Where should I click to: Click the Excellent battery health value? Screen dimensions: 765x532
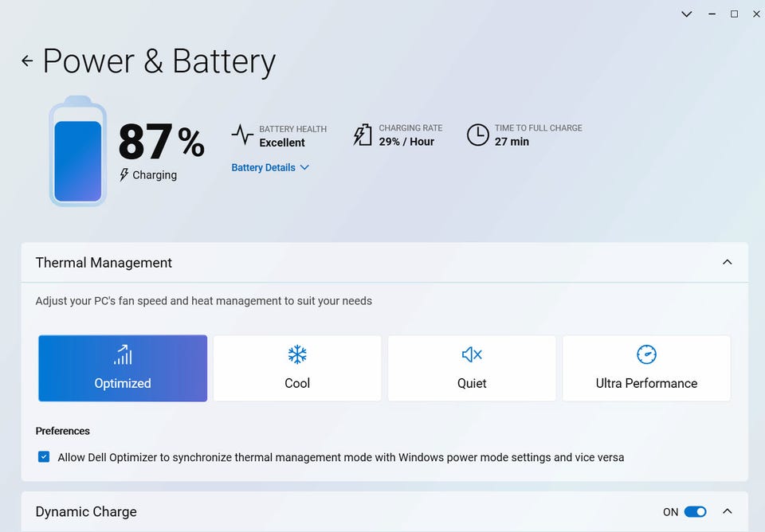coord(282,143)
